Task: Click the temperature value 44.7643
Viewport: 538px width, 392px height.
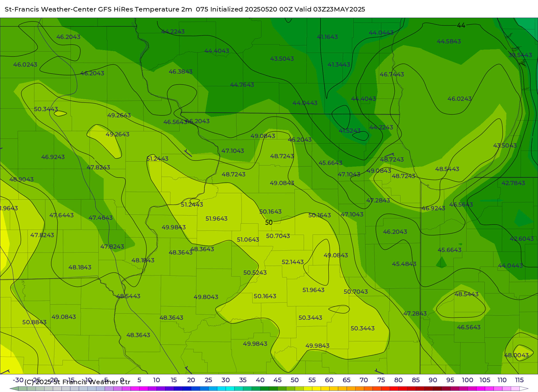Action: [x=242, y=85]
